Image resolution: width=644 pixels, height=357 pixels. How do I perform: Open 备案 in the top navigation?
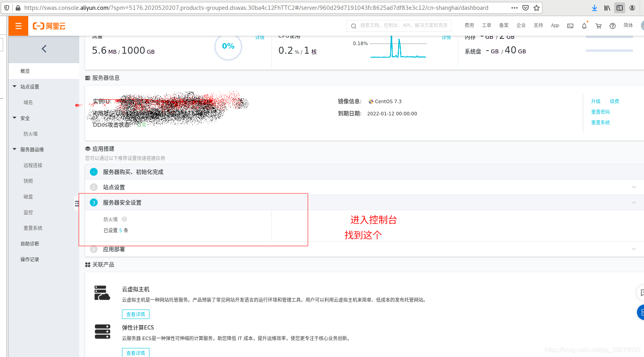504,25
